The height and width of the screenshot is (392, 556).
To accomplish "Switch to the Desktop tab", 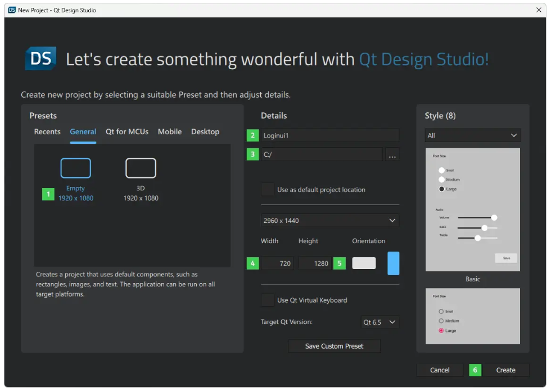I will (205, 132).
